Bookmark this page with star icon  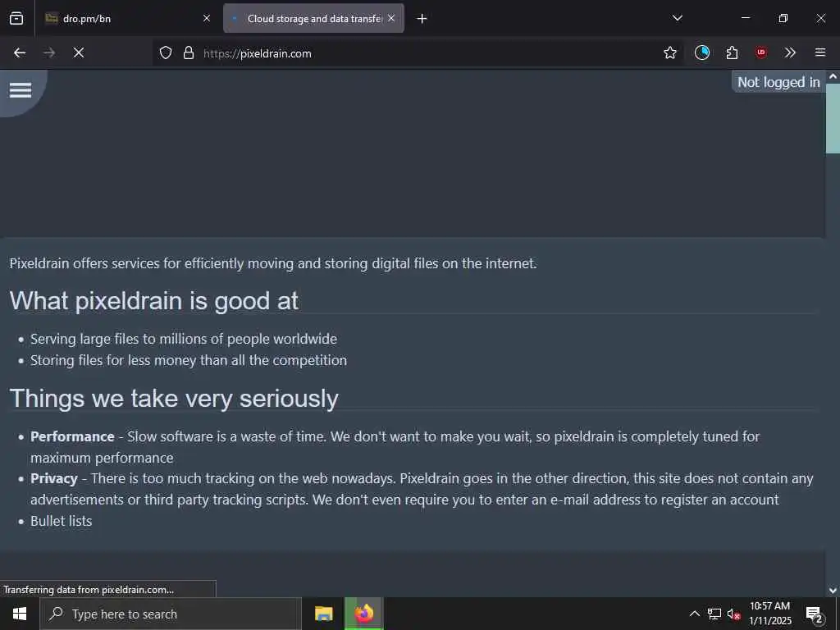click(x=669, y=52)
